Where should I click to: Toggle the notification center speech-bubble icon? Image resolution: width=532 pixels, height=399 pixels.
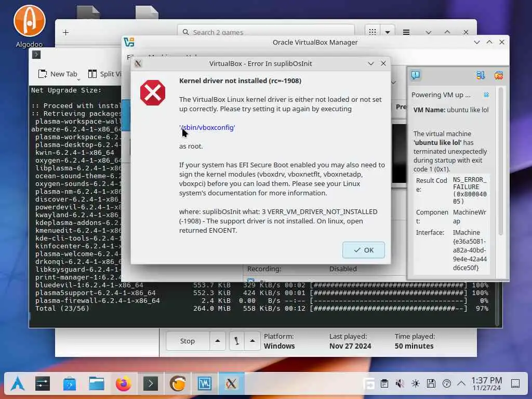(x=415, y=75)
